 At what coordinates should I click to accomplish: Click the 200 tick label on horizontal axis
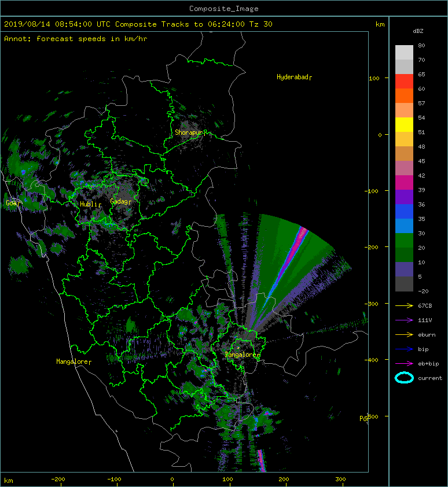[x=284, y=479]
